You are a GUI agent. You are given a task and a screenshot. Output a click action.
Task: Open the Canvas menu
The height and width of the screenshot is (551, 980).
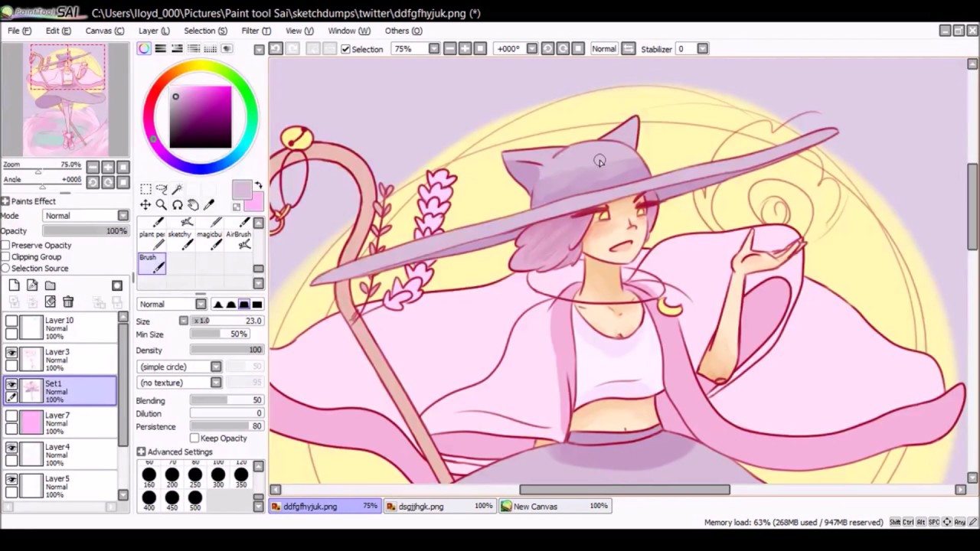pyautogui.click(x=104, y=31)
